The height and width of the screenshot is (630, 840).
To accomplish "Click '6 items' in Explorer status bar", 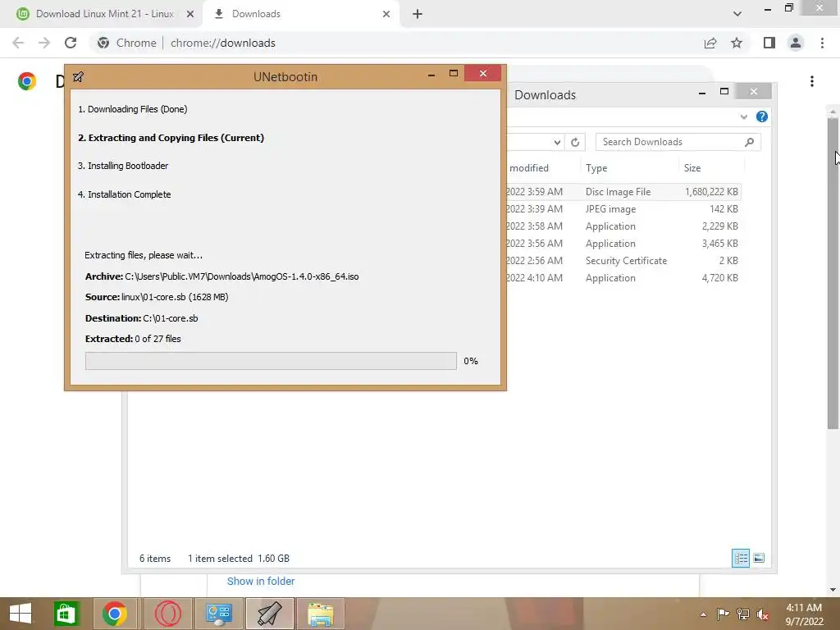I will 155,558.
